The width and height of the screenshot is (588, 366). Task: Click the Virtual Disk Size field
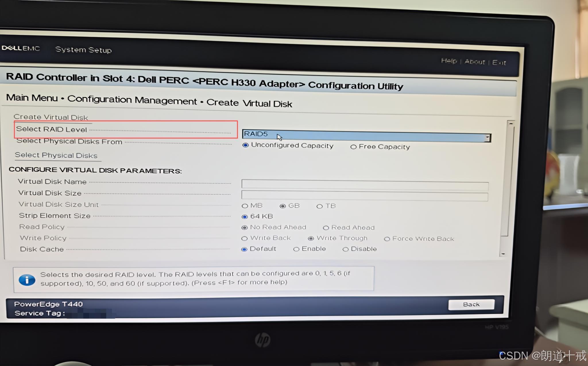click(x=365, y=195)
